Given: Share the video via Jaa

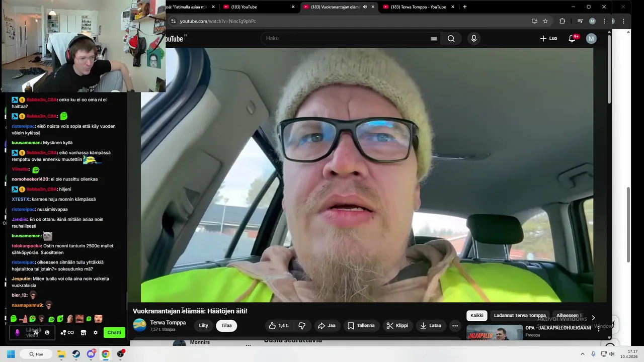Looking at the screenshot, I should [x=327, y=326].
